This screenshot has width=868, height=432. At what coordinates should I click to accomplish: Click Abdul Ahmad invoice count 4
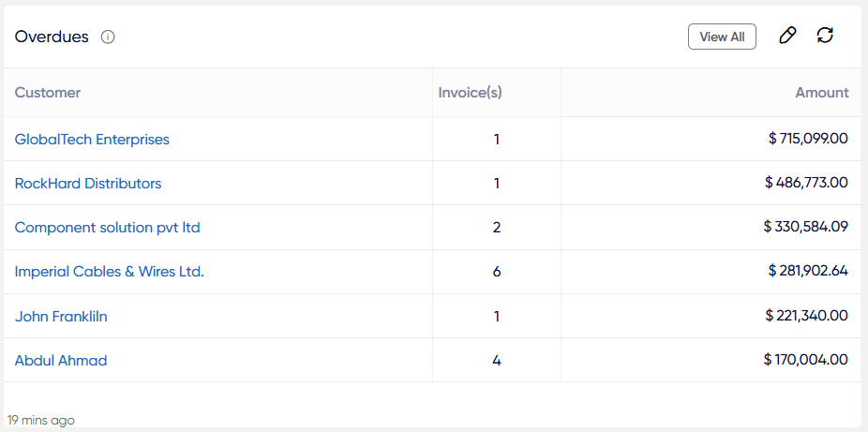pos(497,361)
